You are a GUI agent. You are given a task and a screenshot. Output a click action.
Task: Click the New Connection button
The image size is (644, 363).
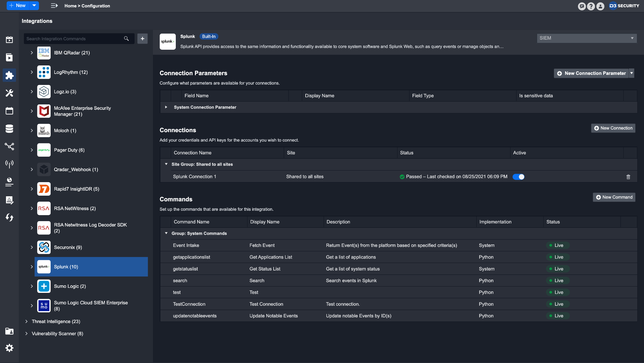[x=613, y=128]
